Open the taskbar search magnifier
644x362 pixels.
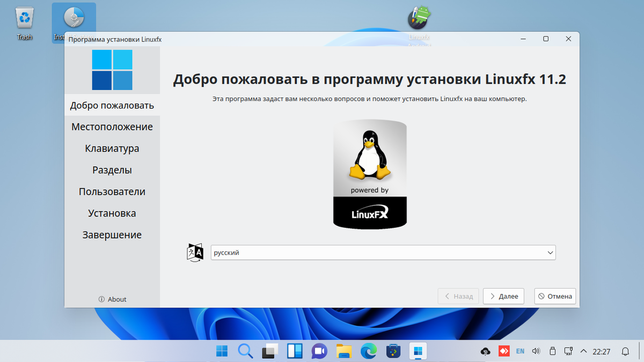click(245, 352)
